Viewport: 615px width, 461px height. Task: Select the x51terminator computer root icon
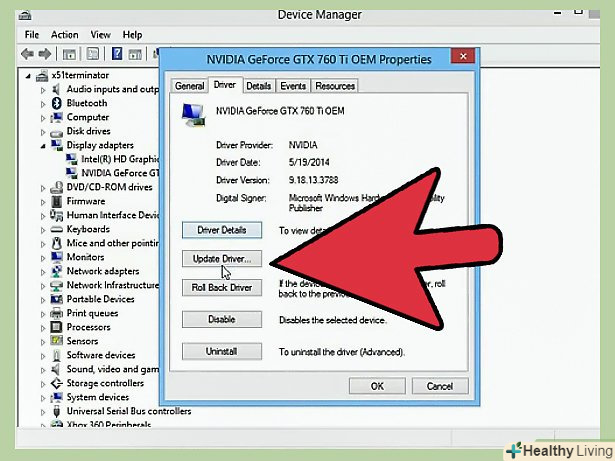click(42, 75)
